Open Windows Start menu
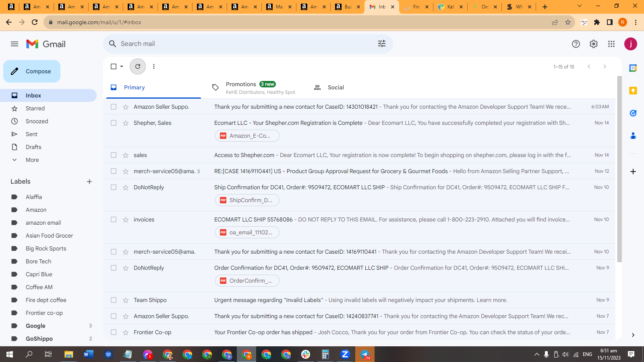Screen dimensions: 644x362 click(x=10, y=354)
